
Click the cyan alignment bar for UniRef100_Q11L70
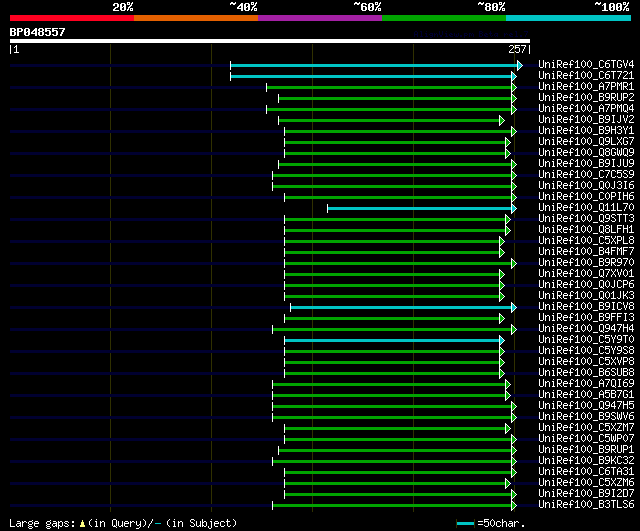420,209
